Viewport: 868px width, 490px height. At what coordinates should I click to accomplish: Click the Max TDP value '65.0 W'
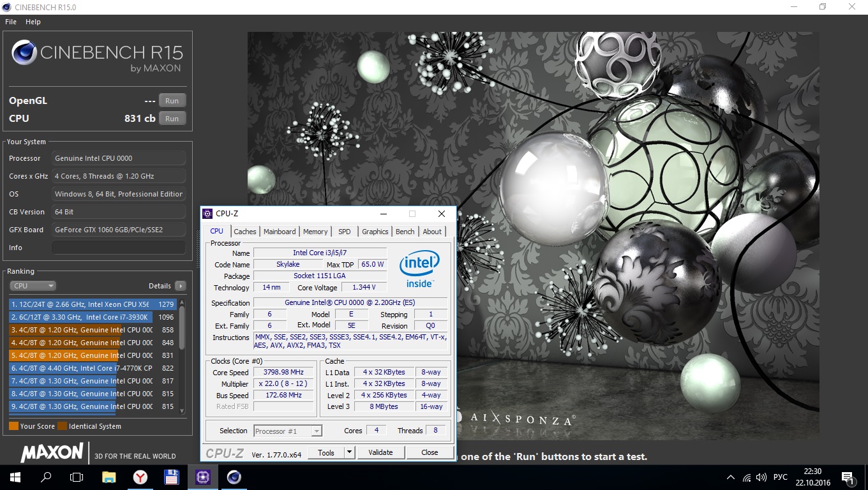[373, 264]
